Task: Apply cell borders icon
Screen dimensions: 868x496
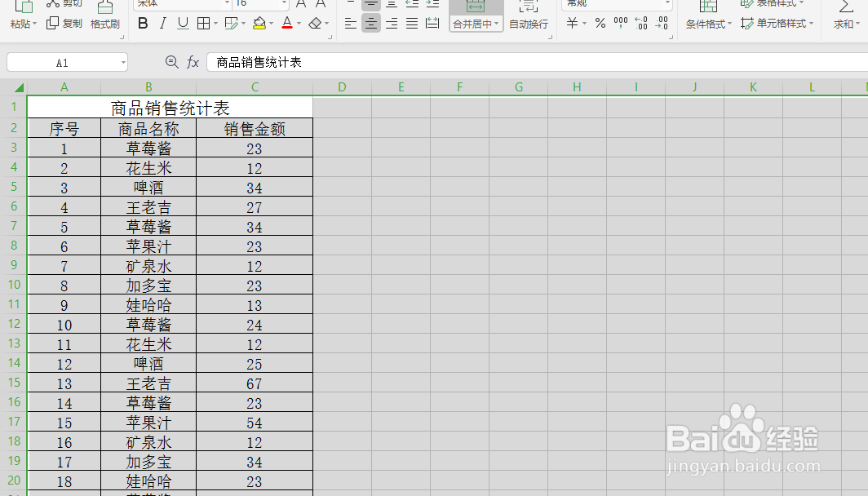Action: [x=203, y=23]
